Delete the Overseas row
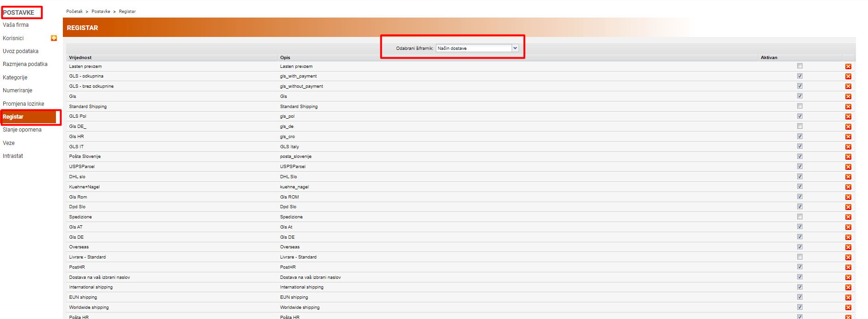Image resolution: width=868 pixels, height=319 pixels. 848,247
